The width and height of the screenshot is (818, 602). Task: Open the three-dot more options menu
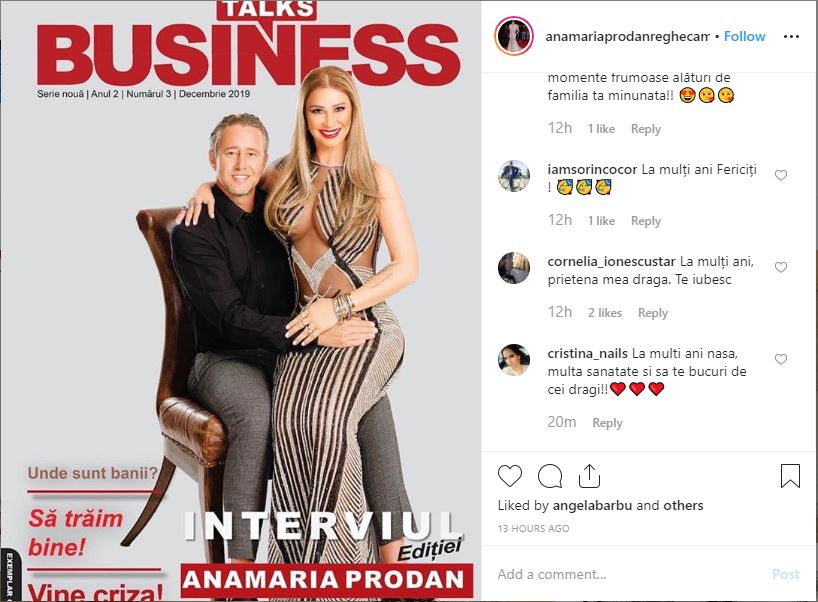tap(791, 37)
